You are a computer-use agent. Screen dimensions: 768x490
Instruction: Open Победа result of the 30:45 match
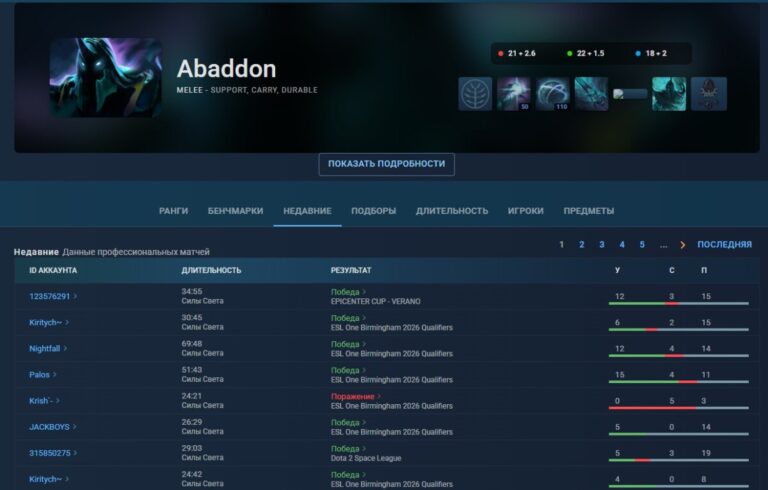pyautogui.click(x=348, y=318)
